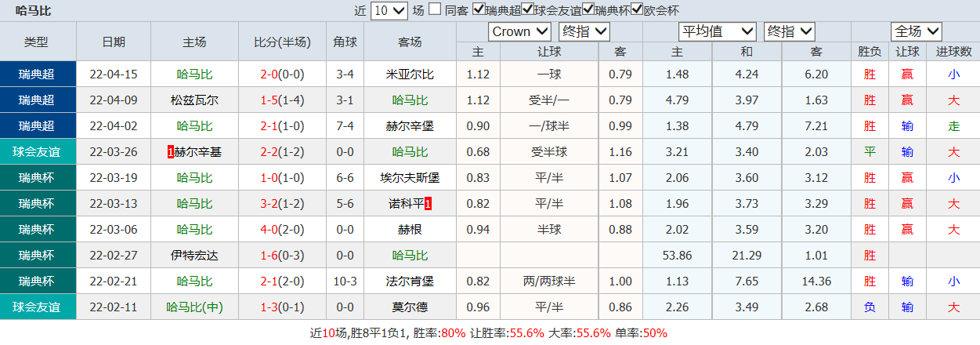Toggle the 同客 checkbox
This screenshot has height=345, width=980.
[x=434, y=10]
